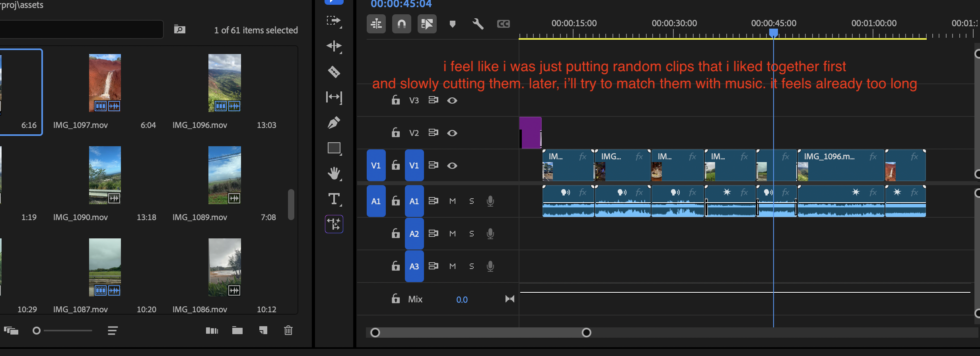Image resolution: width=980 pixels, height=356 pixels.
Task: Toggle sync lock on V2
Action: [433, 133]
